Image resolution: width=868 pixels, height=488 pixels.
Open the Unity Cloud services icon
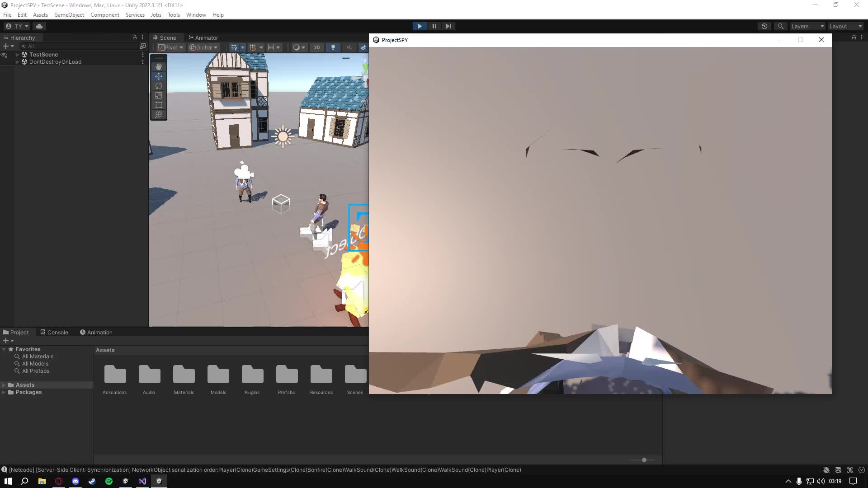click(39, 26)
